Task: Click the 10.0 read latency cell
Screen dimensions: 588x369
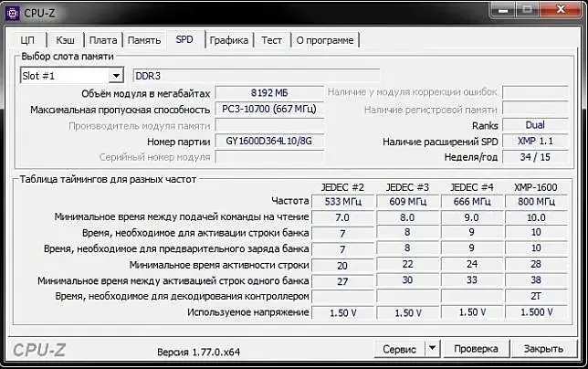Action: (x=536, y=217)
